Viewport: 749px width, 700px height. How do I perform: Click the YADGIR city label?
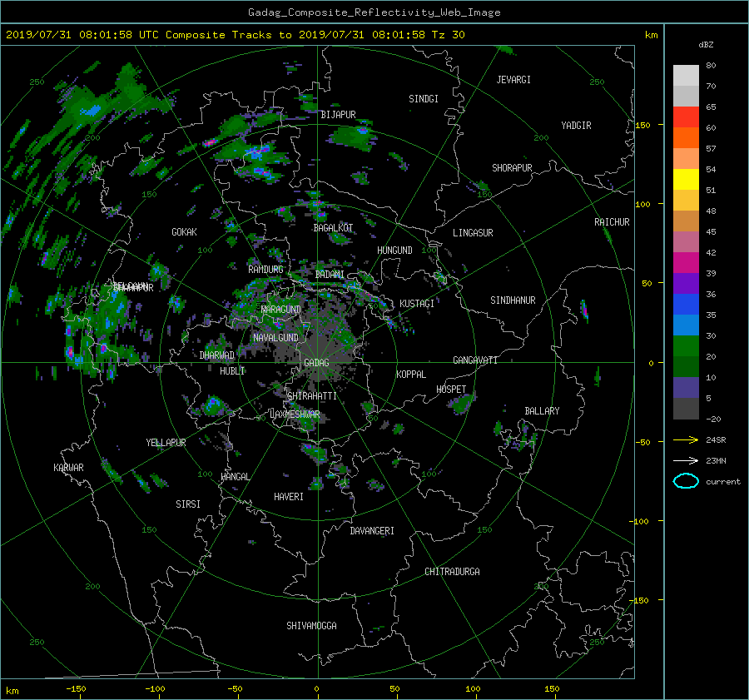click(576, 126)
